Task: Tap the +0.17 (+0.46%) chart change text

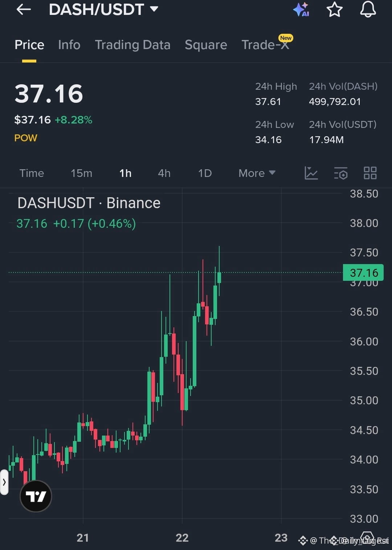Action: (x=94, y=223)
